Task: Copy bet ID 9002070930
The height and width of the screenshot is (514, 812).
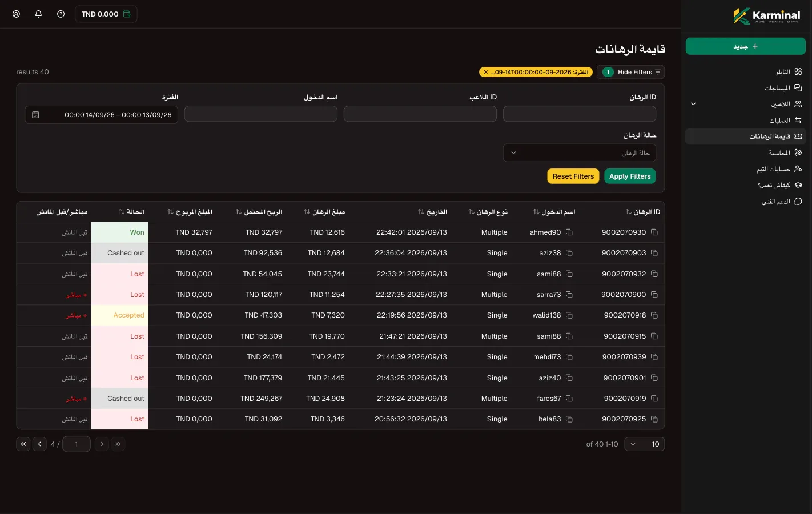Action: click(654, 232)
